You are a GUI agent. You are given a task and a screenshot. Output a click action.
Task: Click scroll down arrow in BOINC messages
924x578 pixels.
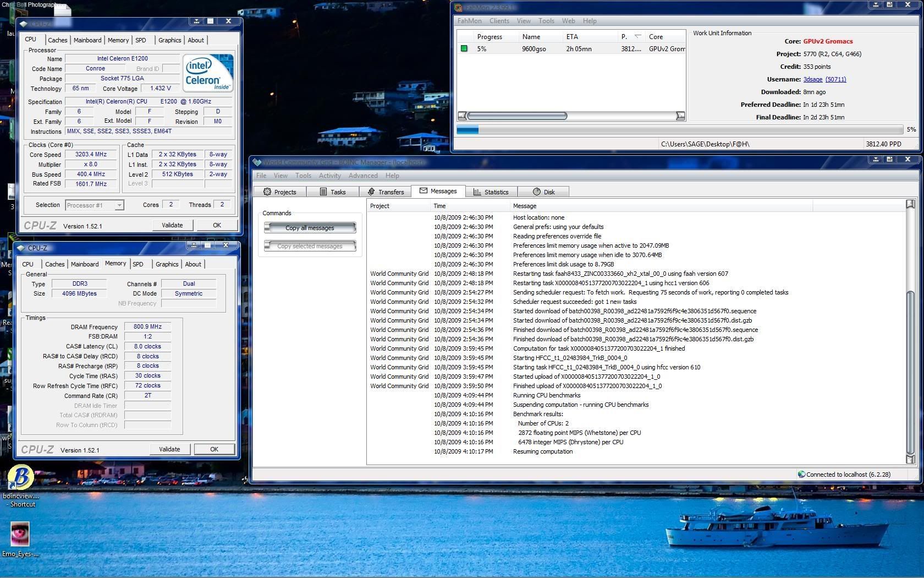click(x=910, y=459)
